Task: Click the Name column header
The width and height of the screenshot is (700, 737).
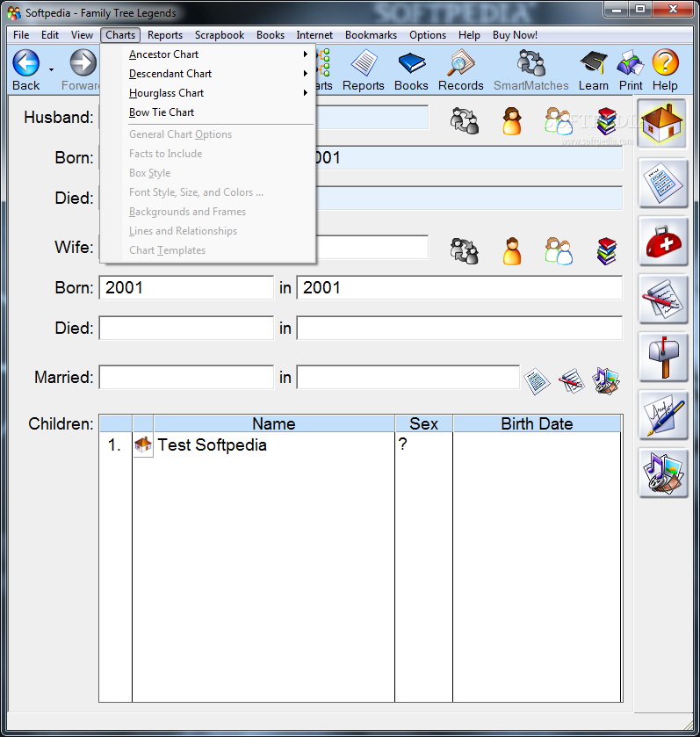Action: tap(274, 423)
